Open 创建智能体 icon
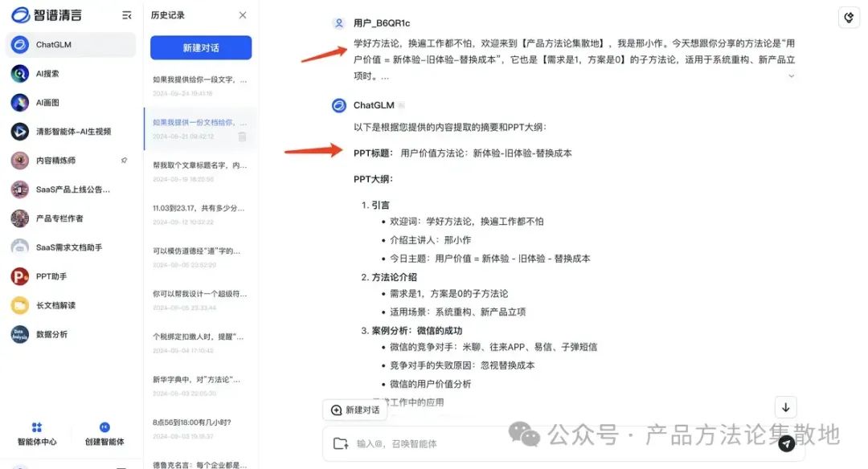The width and height of the screenshot is (868, 469). point(104,427)
